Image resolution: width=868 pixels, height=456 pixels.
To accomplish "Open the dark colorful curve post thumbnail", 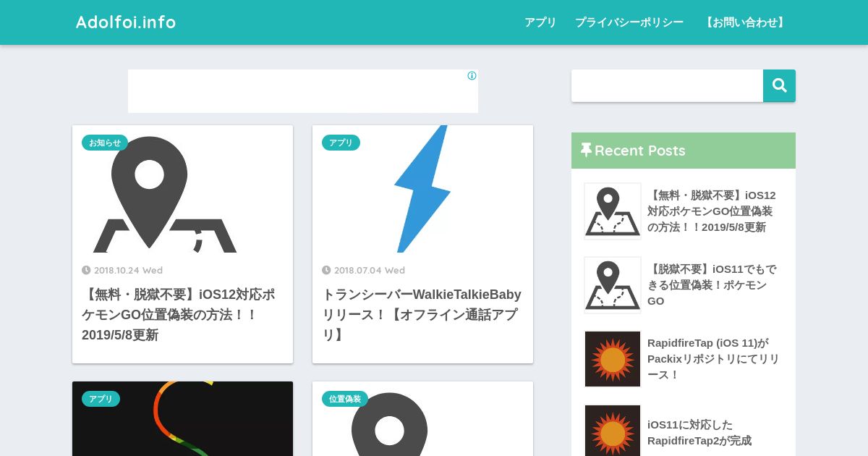I will pyautogui.click(x=182, y=418).
